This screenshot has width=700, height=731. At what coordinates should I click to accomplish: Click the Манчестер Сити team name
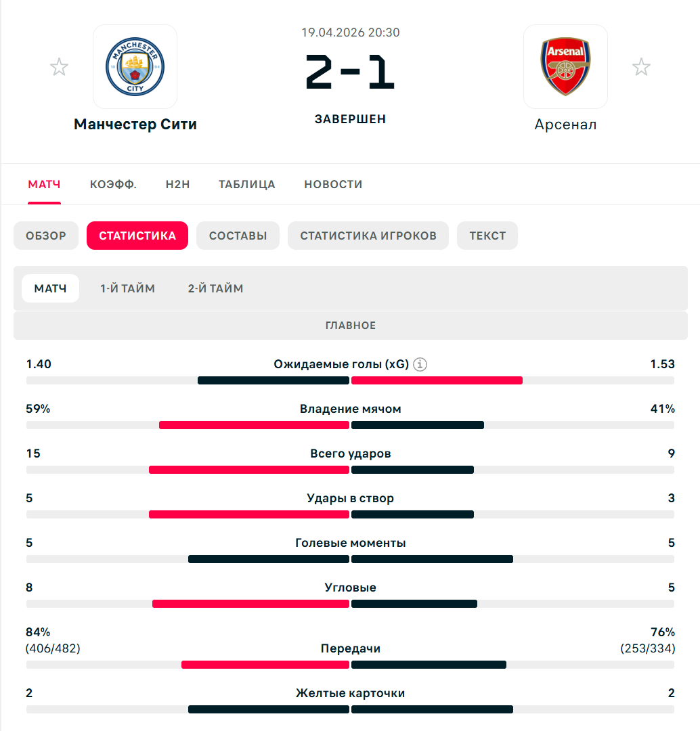click(x=135, y=125)
